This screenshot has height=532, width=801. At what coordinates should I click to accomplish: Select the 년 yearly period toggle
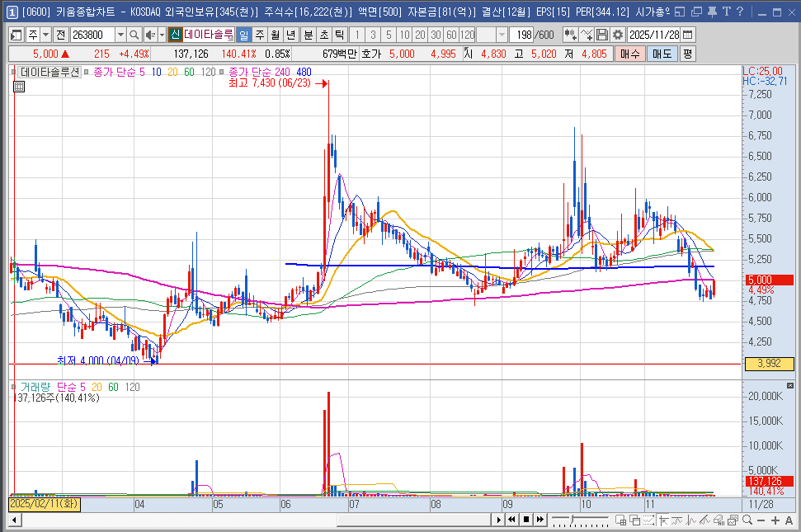pos(290,35)
